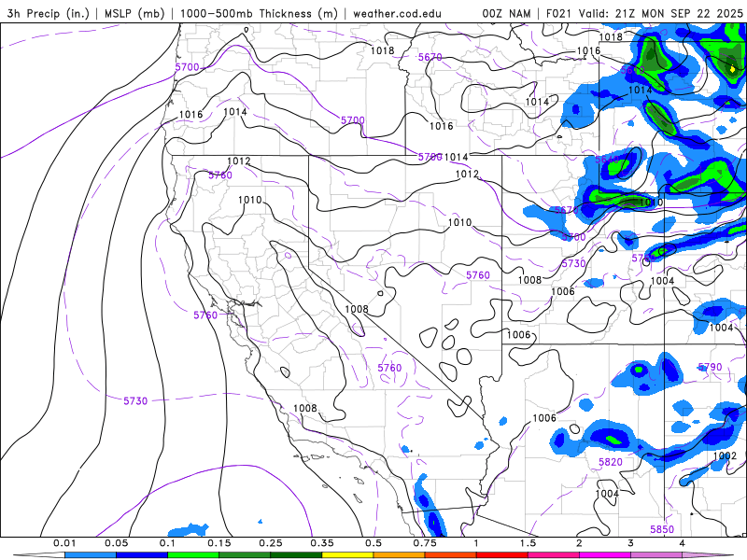
Task: Select the 0.75 legend value
Action: (425, 543)
